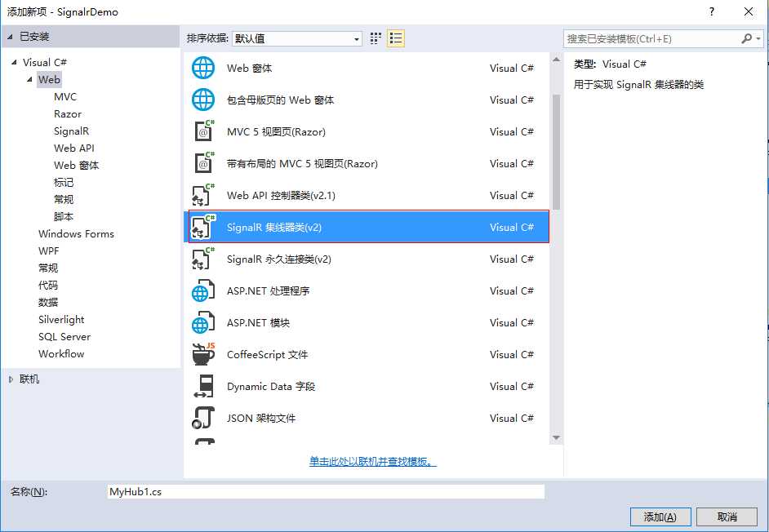Select 脚本 category under Web
The image size is (769, 532).
pyautogui.click(x=64, y=217)
